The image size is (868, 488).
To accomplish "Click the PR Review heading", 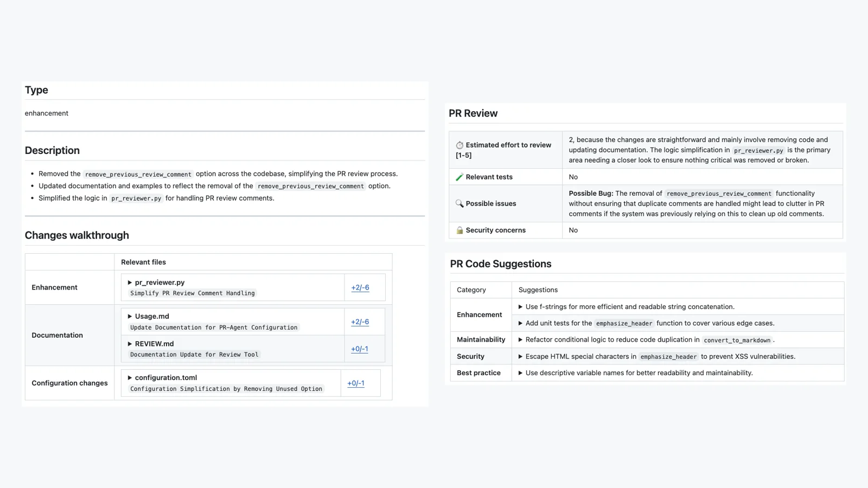I will coord(473,113).
